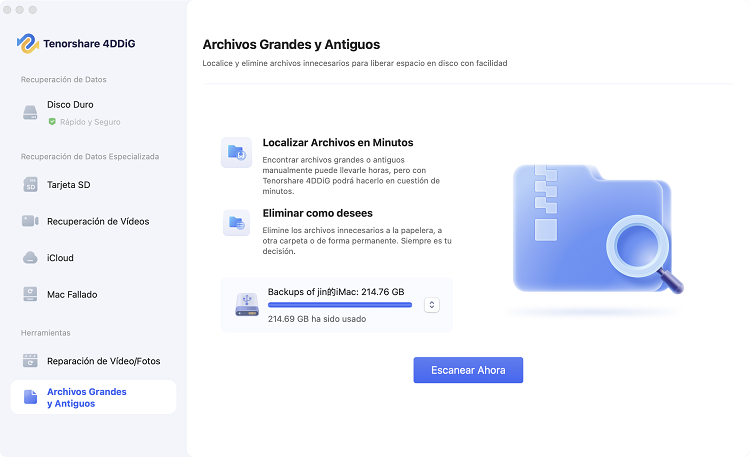Click the Backups of jin的iMac: 214.76 GB label

coord(336,291)
